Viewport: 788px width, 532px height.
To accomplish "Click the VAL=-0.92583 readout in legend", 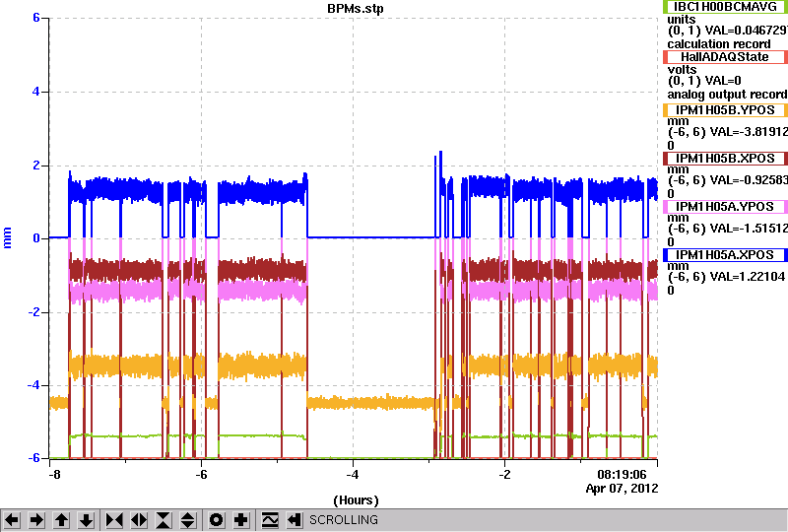I will (x=747, y=180).
